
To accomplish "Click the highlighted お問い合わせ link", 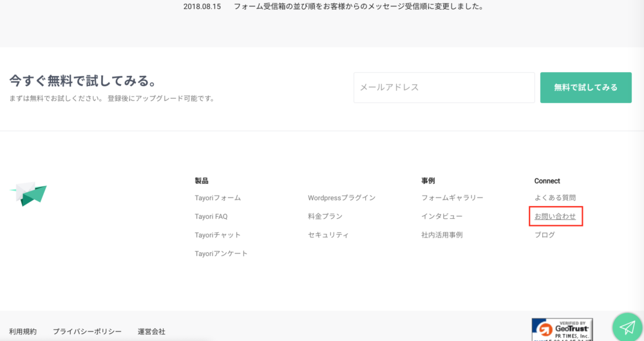I will pyautogui.click(x=554, y=216).
